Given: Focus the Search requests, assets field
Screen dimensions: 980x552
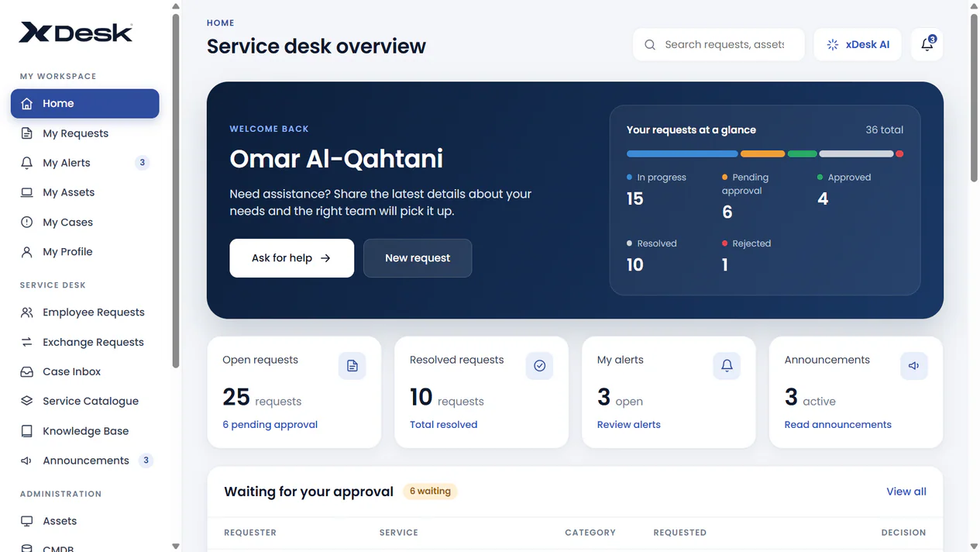Looking at the screenshot, I should point(719,45).
